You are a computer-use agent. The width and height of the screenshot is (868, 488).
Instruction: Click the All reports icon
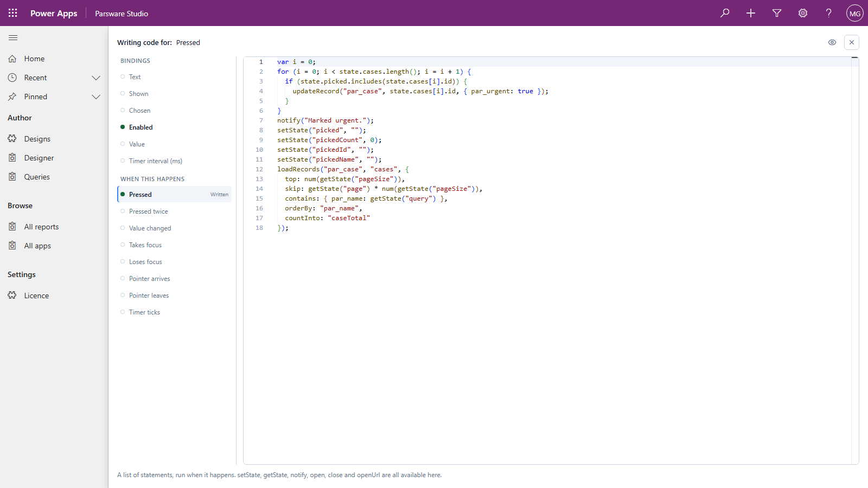point(12,227)
